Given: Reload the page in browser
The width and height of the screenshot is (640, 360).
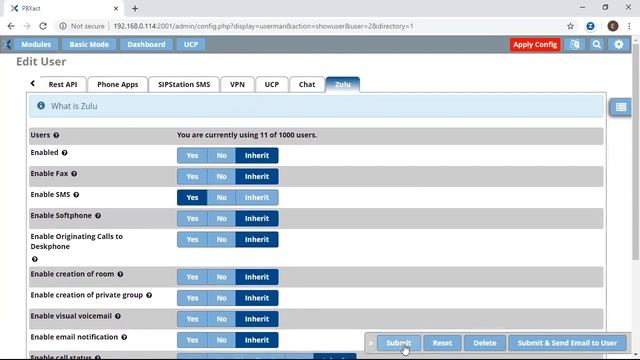Looking at the screenshot, I should (43, 26).
